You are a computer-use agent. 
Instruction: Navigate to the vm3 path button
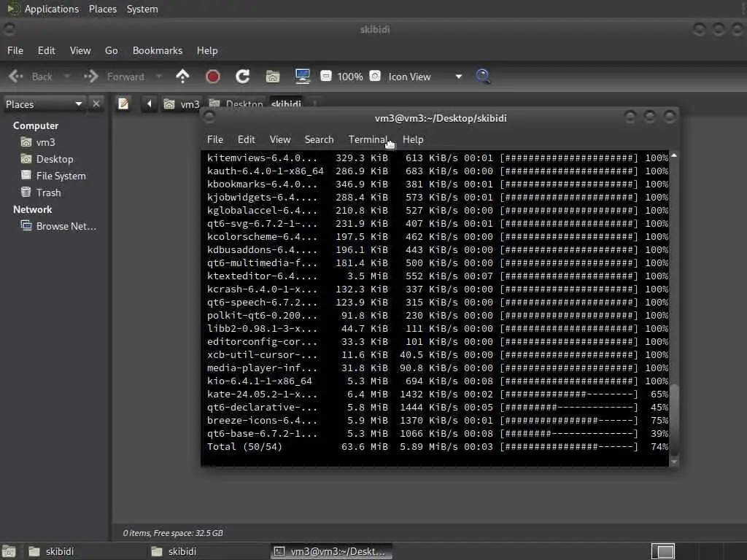pyautogui.click(x=182, y=104)
